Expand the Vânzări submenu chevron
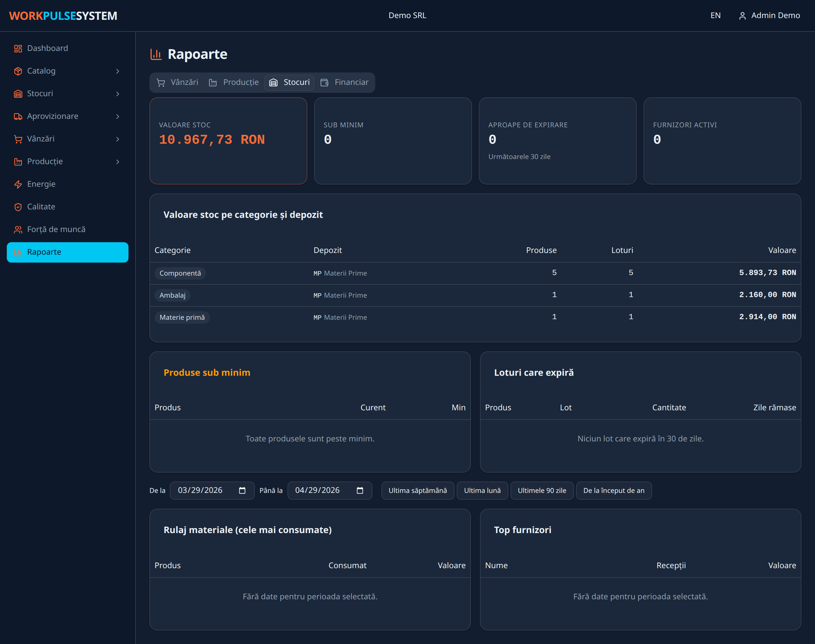Viewport: 815px width, 644px height. tap(118, 139)
